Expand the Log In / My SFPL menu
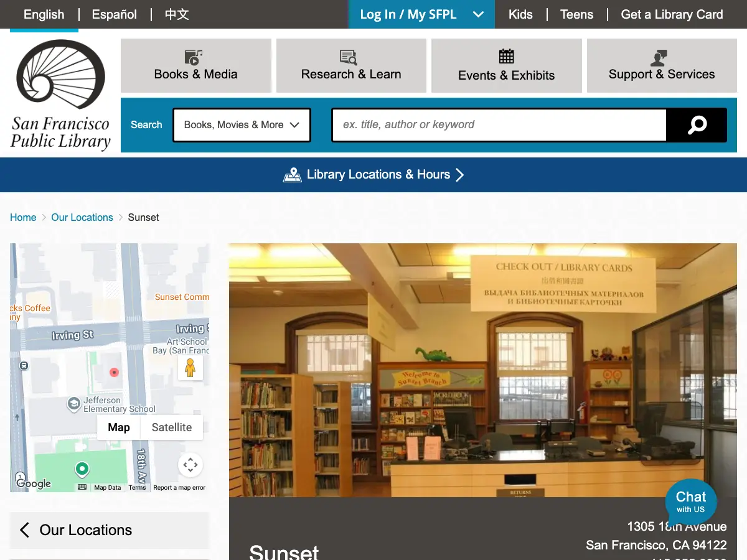747x560 pixels. pos(421,14)
